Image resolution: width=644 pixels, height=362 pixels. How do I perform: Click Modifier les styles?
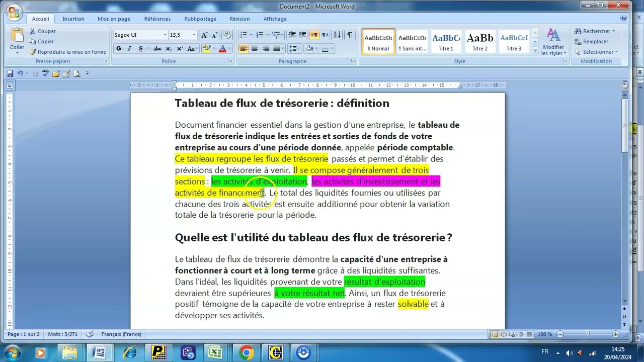point(553,42)
